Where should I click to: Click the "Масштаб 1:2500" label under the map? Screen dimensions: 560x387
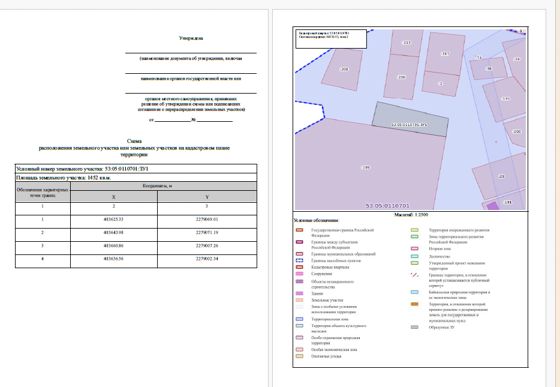411,215
